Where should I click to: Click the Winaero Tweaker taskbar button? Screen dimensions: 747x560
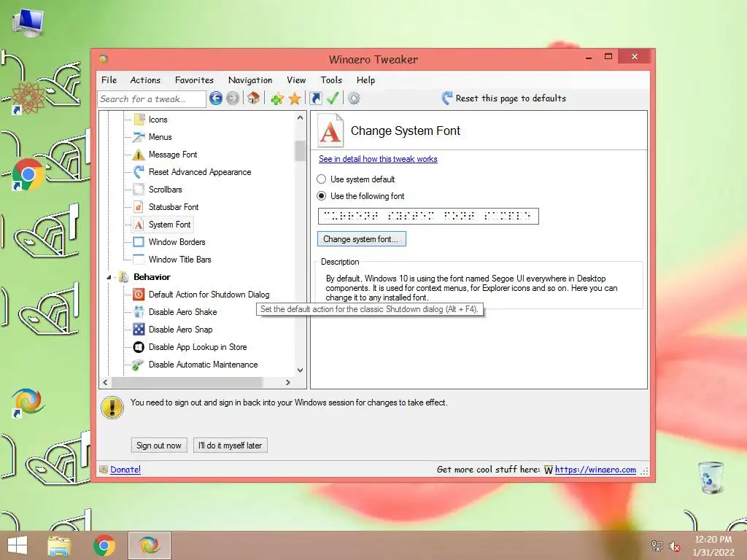click(x=150, y=545)
